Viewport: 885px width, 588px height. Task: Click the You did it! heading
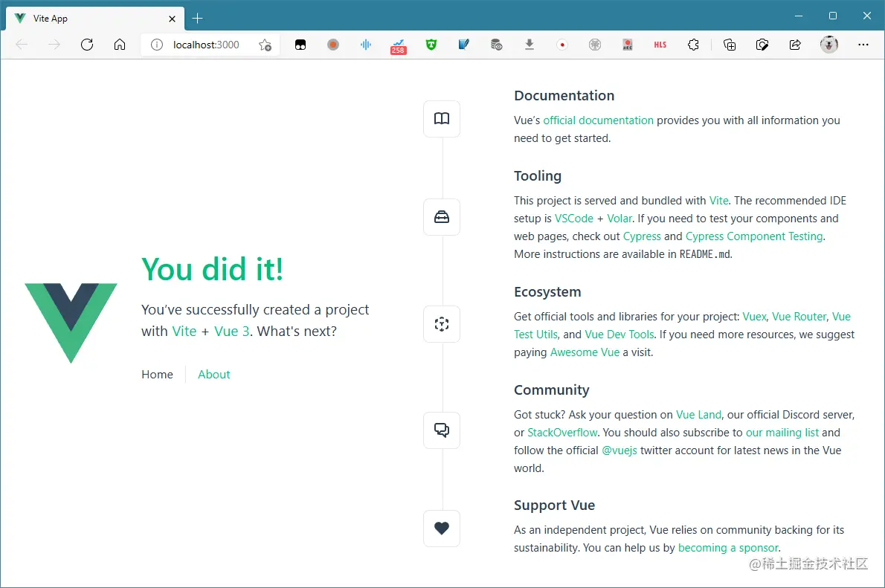coord(212,268)
